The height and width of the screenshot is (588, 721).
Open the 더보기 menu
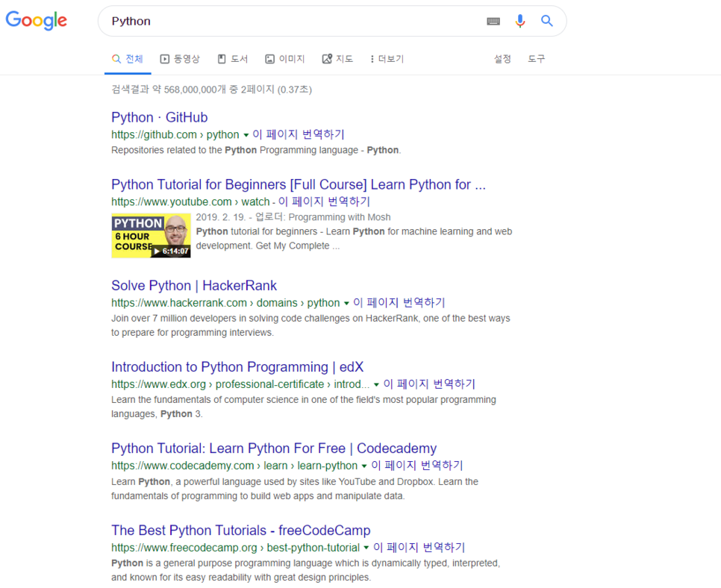[x=387, y=59]
